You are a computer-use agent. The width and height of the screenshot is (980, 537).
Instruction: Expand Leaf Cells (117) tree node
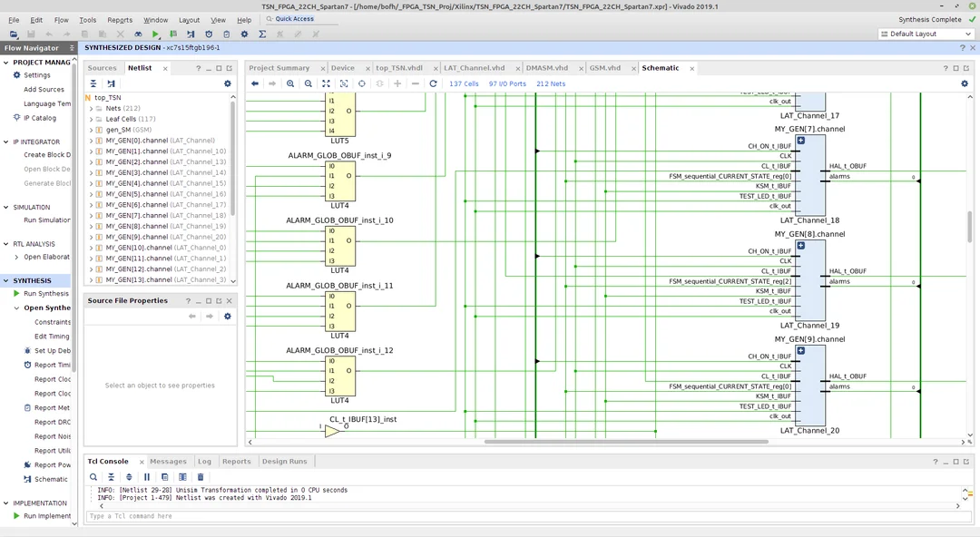point(92,120)
